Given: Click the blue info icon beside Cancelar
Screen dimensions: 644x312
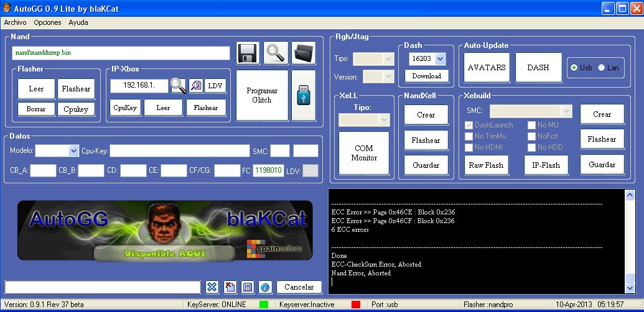Looking at the screenshot, I should [x=265, y=287].
